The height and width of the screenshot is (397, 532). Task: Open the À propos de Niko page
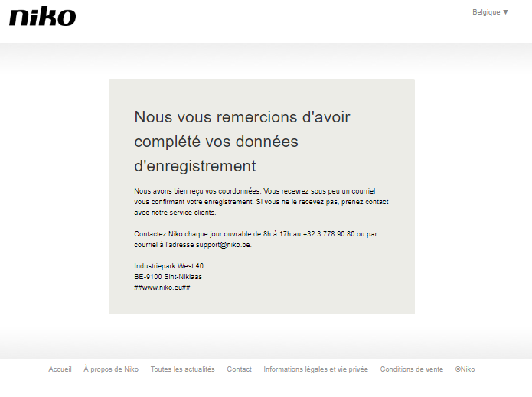point(111,369)
